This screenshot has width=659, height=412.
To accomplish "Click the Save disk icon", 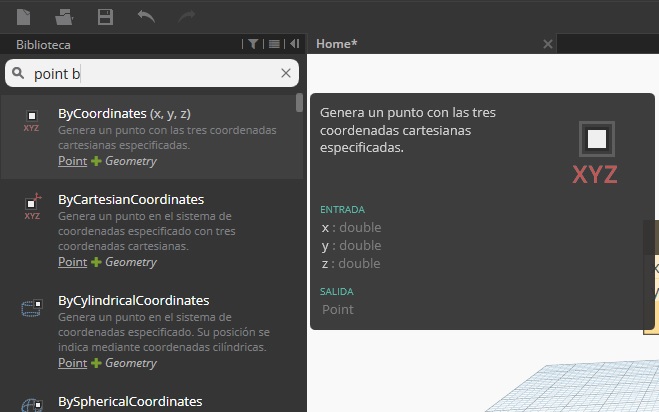I will click(105, 16).
